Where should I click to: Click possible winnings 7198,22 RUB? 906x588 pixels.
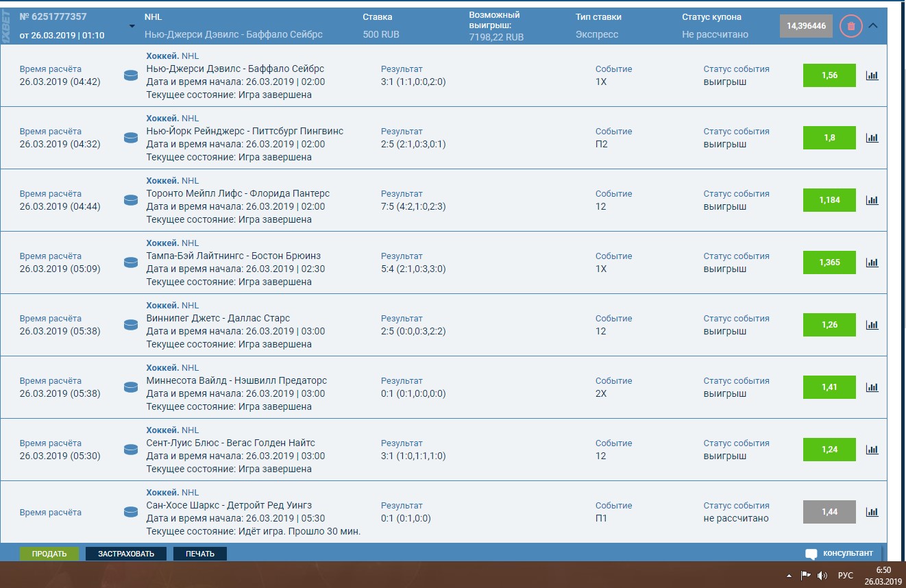tap(496, 37)
